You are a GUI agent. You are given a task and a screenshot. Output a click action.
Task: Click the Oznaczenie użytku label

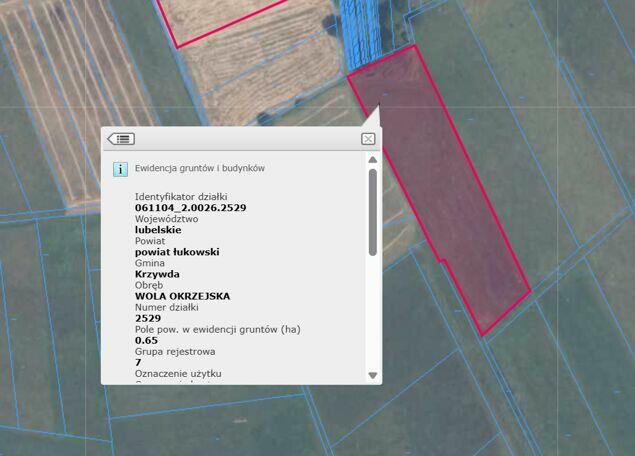(x=178, y=373)
